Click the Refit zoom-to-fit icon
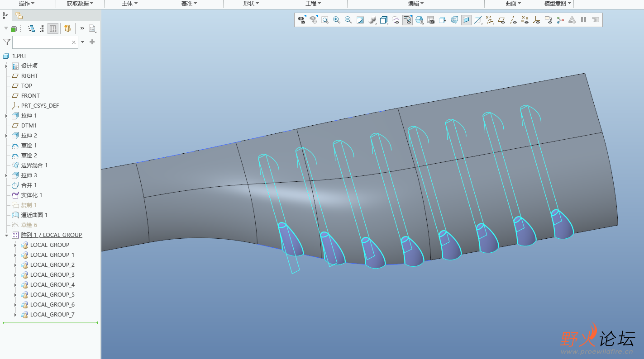The image size is (644, 359). (x=325, y=20)
